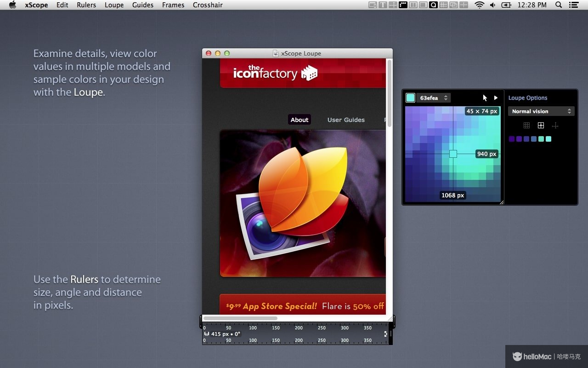This screenshot has width=588, height=368.
Task: Click the Overlay tool menu bar icon
Action: (x=413, y=5)
